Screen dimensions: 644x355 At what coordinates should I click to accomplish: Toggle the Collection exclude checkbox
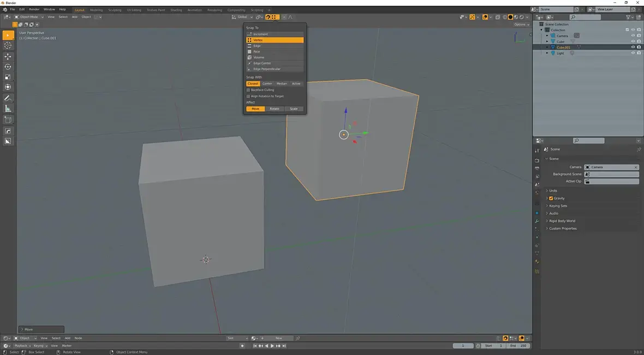click(x=627, y=30)
